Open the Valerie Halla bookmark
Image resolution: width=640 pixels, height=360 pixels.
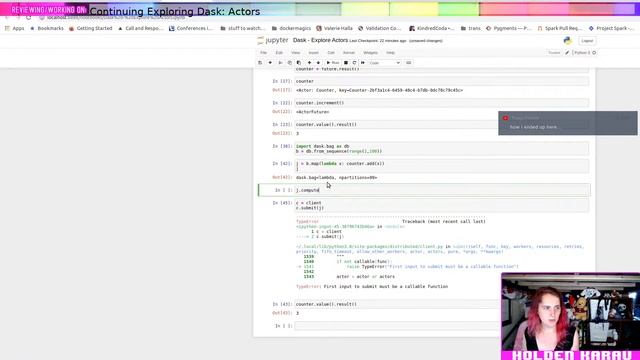pos(334,28)
